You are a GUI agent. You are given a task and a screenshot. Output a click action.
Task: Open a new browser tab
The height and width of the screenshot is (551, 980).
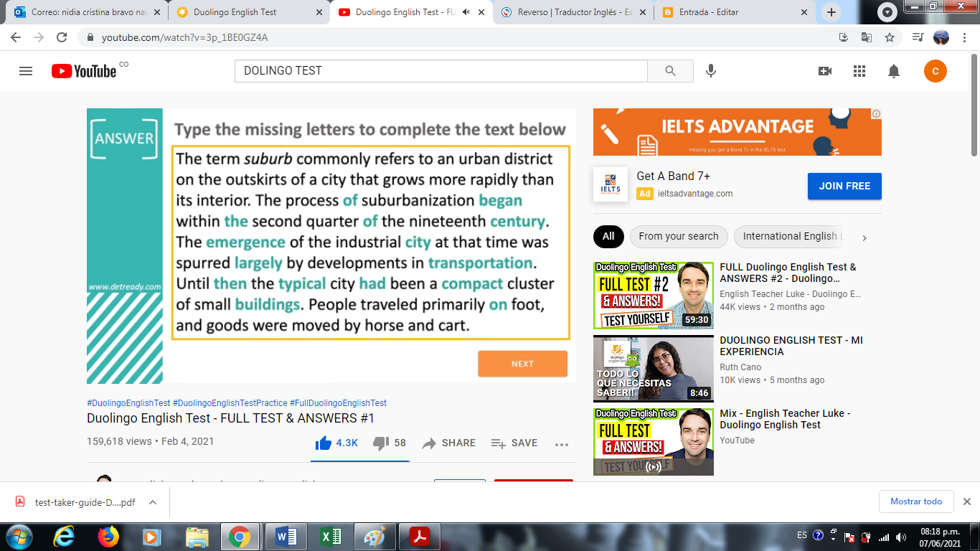point(831,12)
